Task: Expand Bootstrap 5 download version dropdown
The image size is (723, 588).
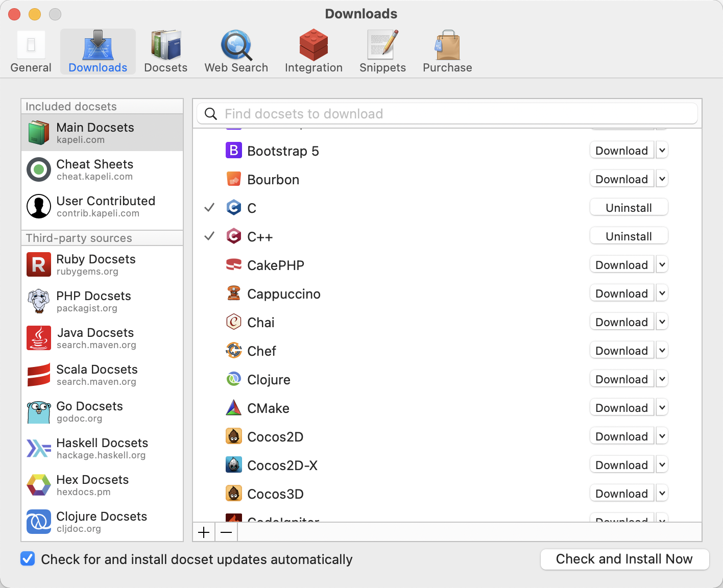Action: 662,151
